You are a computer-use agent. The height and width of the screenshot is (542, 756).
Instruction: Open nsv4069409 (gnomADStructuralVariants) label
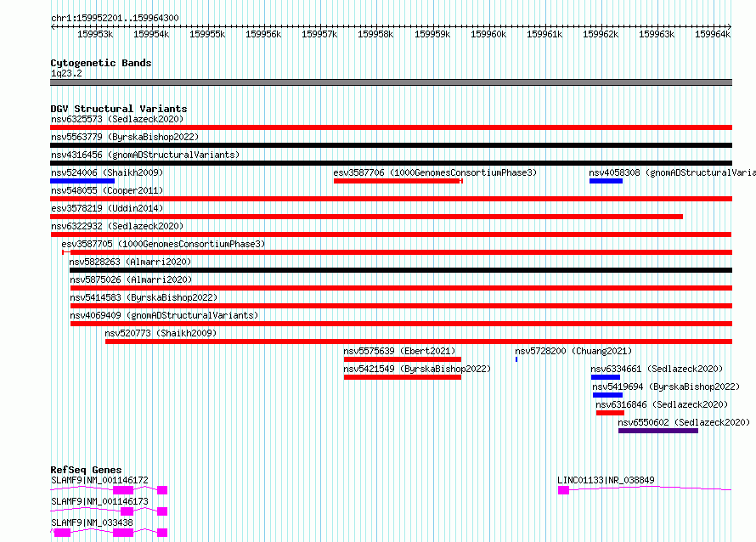click(164, 315)
